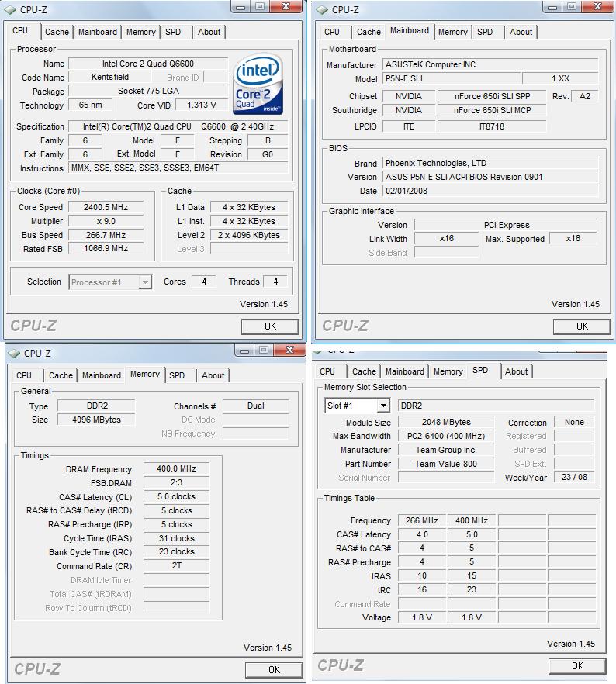Click the memory size 4096 MBytes
The image size is (616, 684).
pyautogui.click(x=96, y=420)
